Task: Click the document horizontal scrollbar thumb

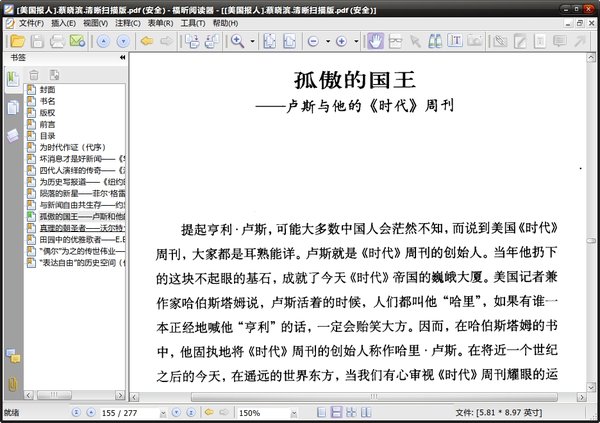Action: 374,397
